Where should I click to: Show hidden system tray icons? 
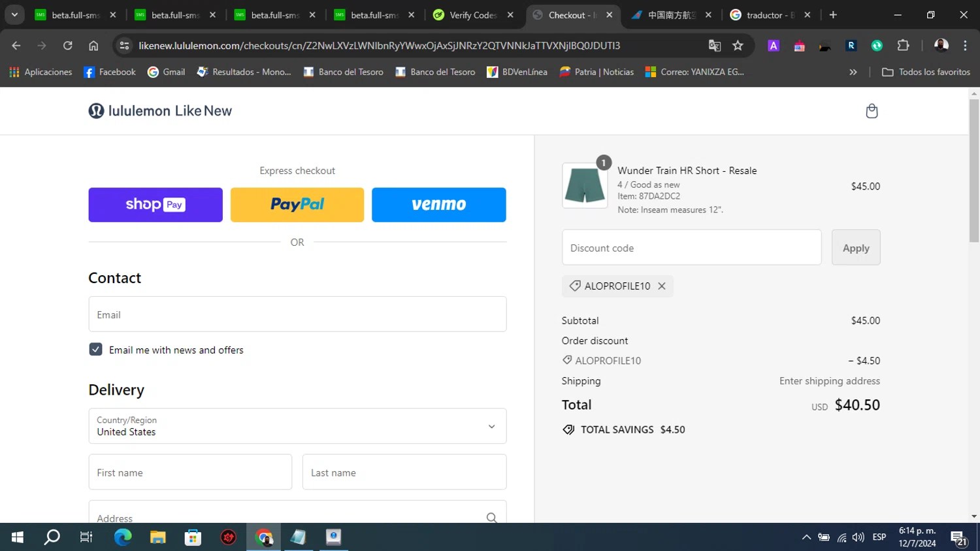click(806, 537)
